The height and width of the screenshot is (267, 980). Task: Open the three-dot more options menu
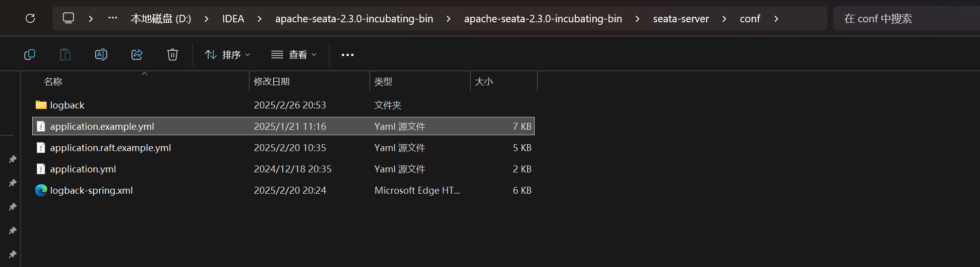[x=348, y=54]
